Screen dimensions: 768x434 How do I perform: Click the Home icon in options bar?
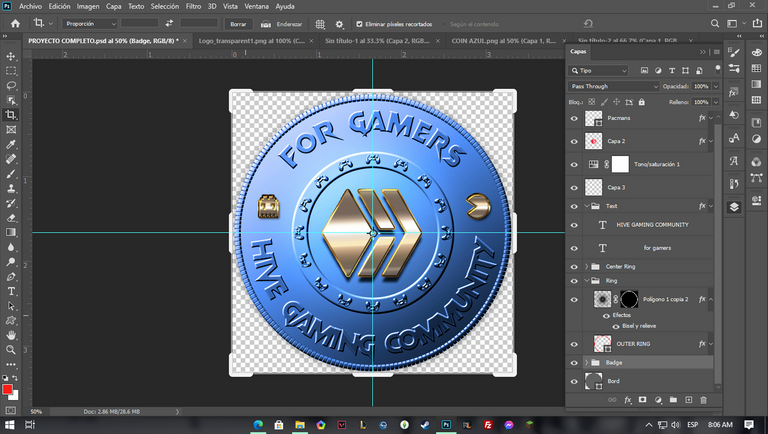[x=15, y=24]
